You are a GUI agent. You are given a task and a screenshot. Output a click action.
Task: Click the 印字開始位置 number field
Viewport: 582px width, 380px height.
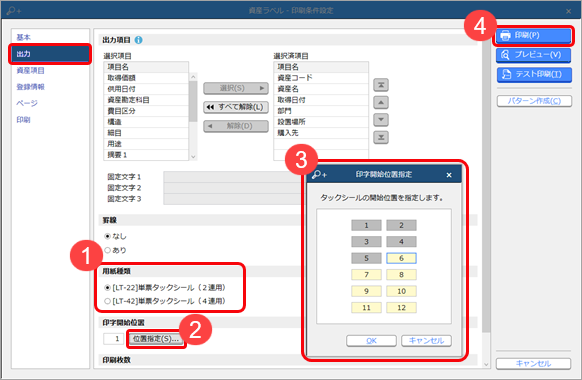pyautogui.click(x=113, y=338)
